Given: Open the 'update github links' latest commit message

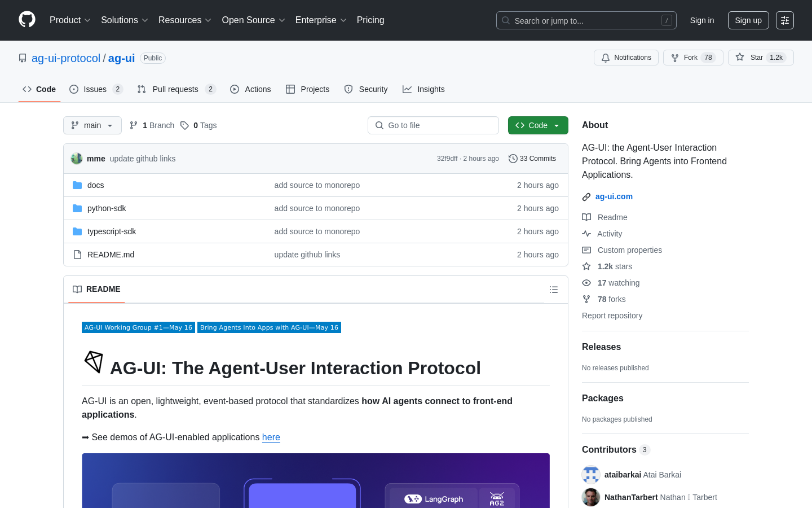Looking at the screenshot, I should pos(143,159).
